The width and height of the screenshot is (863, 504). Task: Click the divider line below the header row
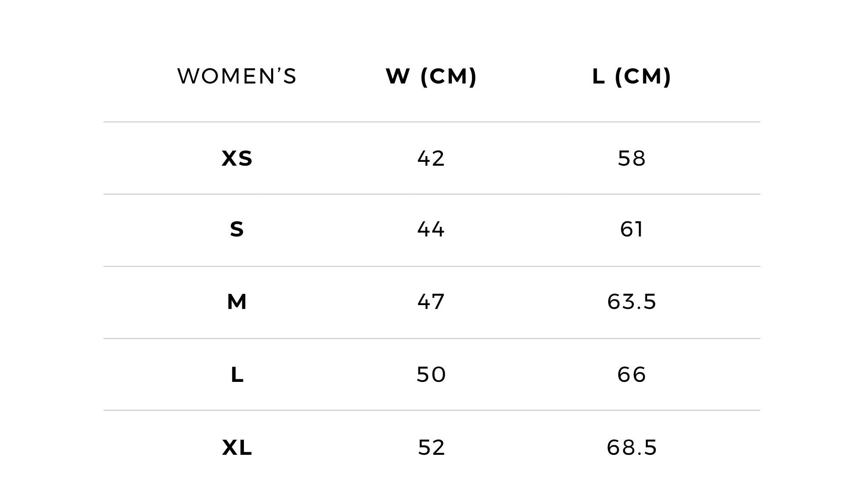pyautogui.click(x=432, y=122)
